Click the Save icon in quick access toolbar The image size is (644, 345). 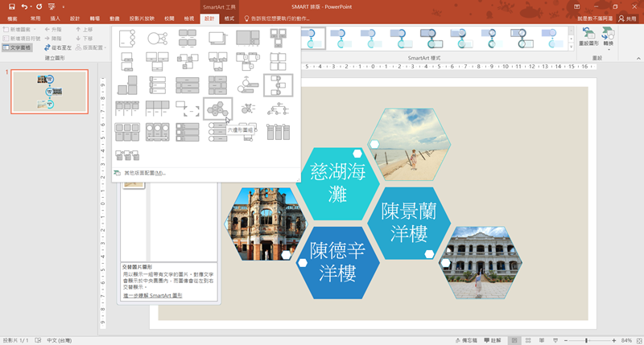(12, 6)
